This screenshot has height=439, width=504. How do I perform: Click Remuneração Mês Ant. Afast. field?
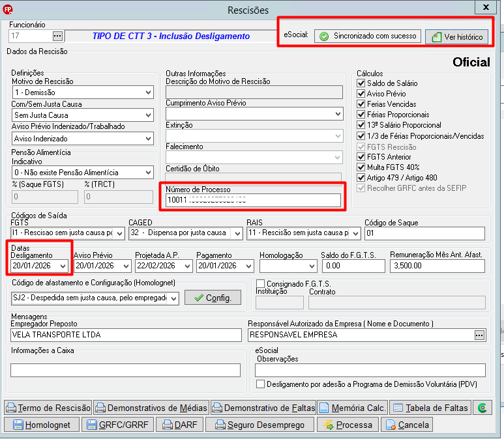point(437,266)
